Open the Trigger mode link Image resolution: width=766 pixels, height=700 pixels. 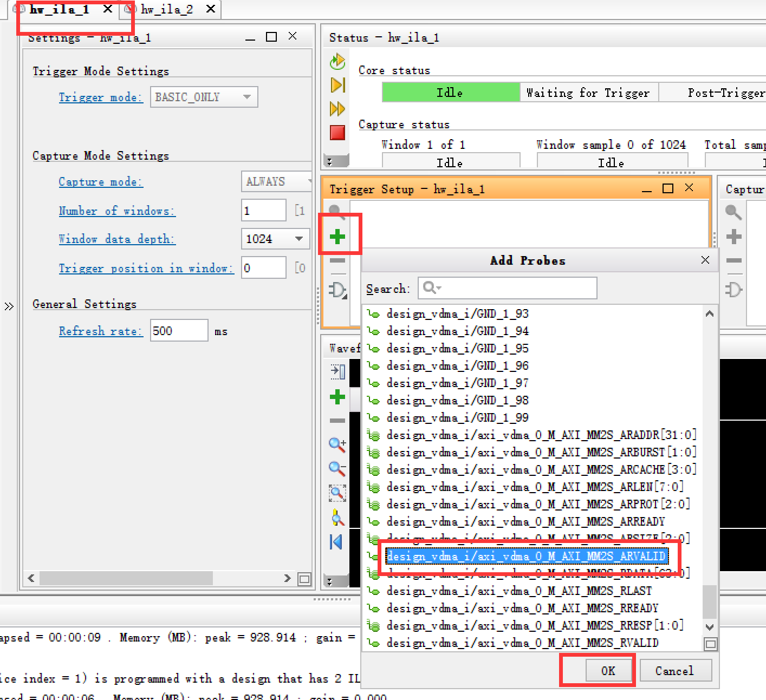101,97
